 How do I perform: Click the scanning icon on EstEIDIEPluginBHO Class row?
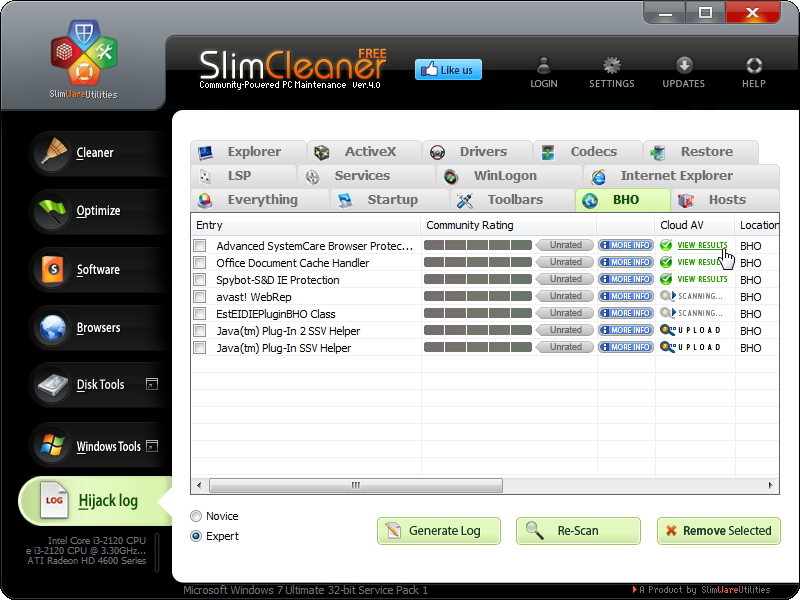668,313
